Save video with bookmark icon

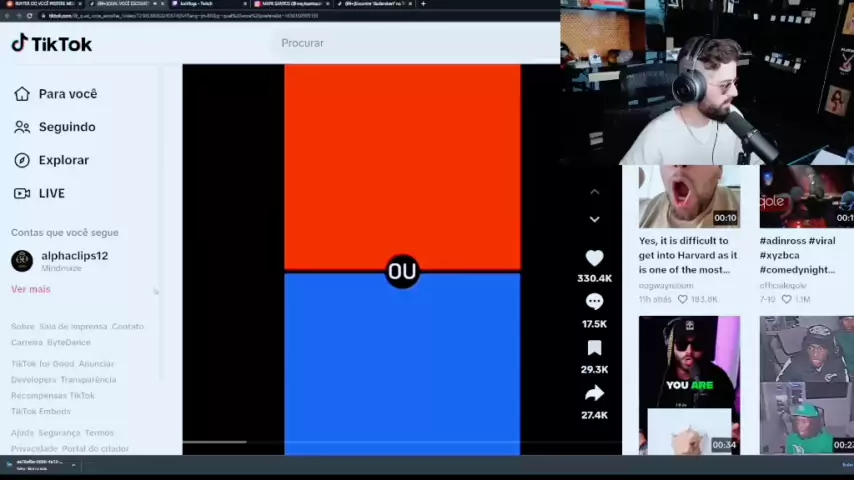[594, 348]
